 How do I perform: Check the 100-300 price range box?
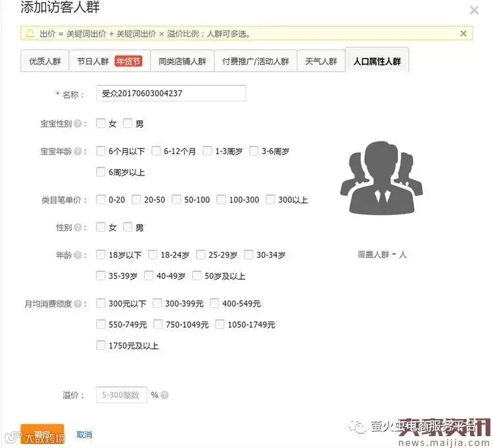tap(221, 199)
